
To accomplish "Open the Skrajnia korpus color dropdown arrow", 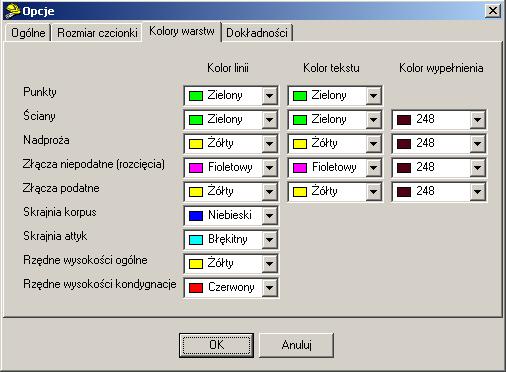I will [269, 216].
